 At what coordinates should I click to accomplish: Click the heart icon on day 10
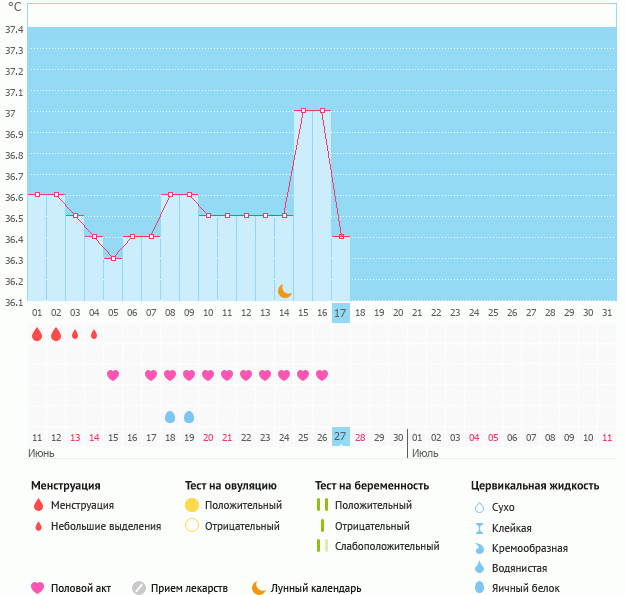click(208, 375)
